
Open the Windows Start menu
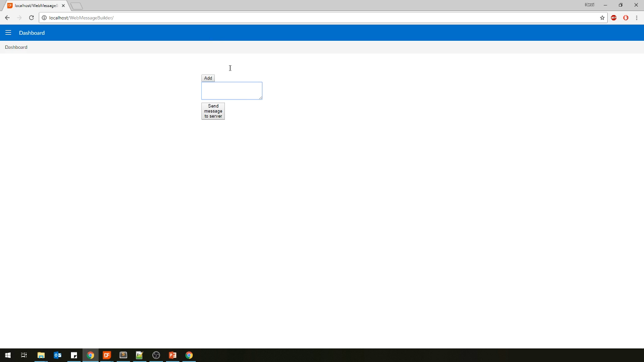8,355
